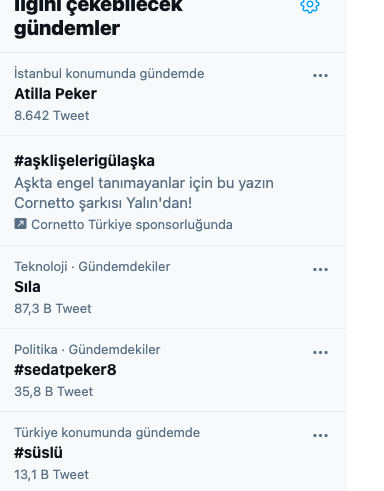Click the İlgini çekebilecek gündemler heading

98,17
